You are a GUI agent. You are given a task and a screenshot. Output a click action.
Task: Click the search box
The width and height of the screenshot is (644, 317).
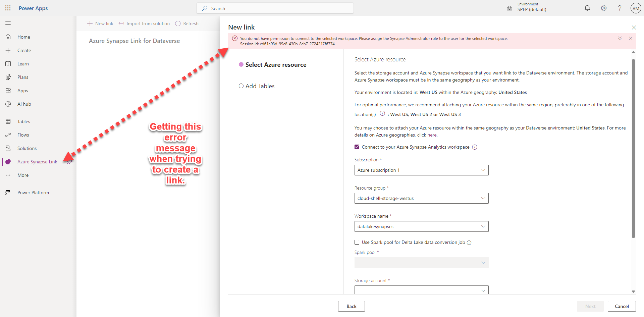275,8
